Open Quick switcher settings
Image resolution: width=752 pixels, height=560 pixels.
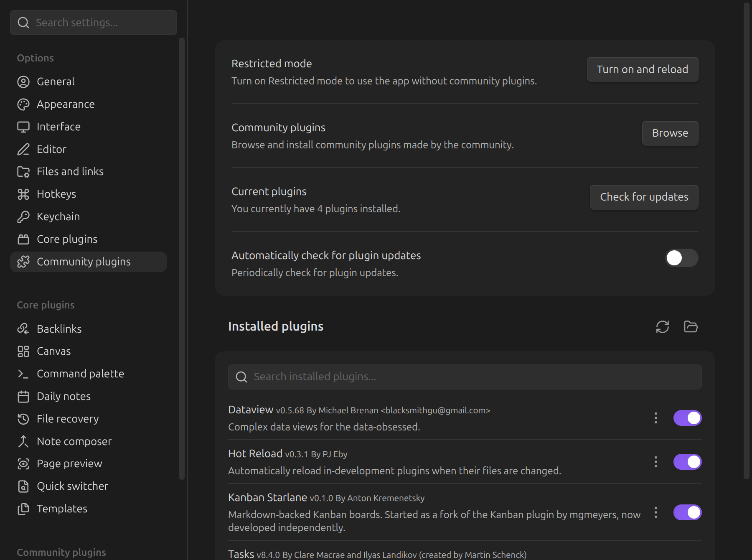(x=89, y=486)
